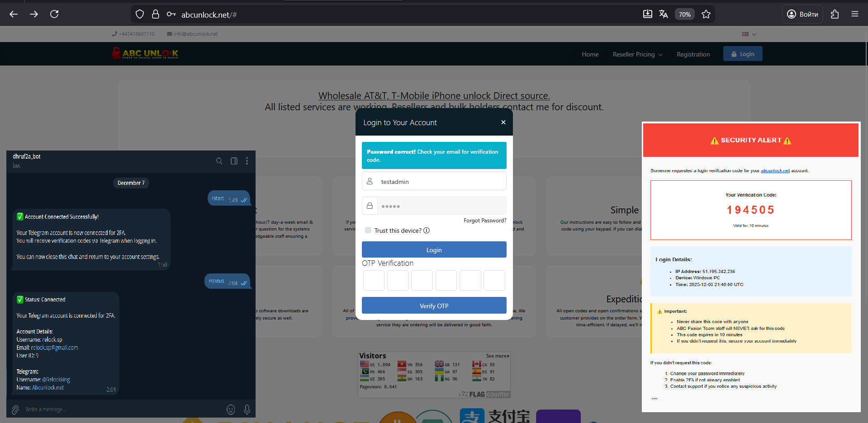The image size is (868, 423).
Task: Open the language flag selector dropdown
Action: [x=749, y=34]
